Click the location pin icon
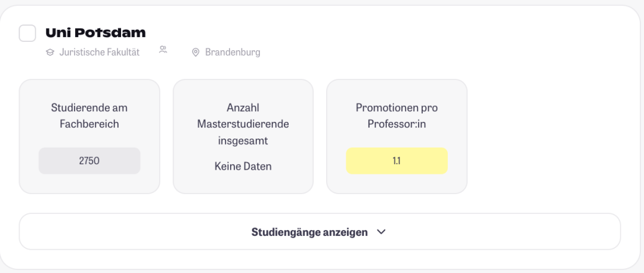The width and height of the screenshot is (644, 273). pyautogui.click(x=196, y=53)
